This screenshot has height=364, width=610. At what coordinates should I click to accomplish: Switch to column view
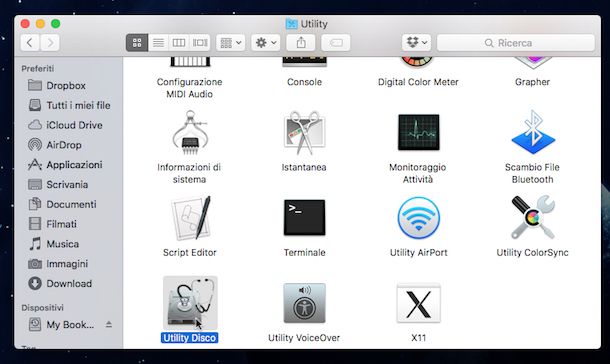[179, 42]
